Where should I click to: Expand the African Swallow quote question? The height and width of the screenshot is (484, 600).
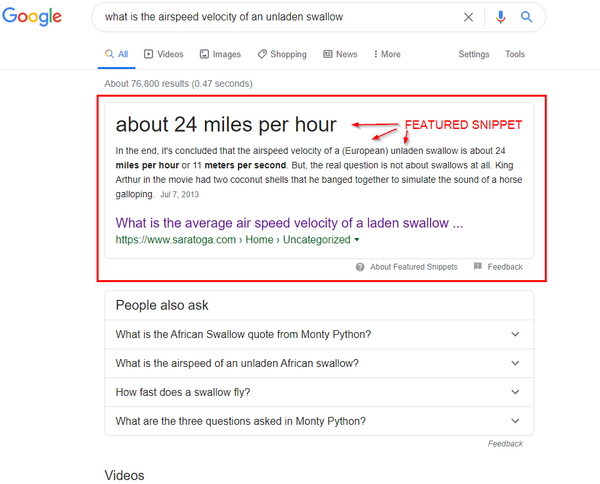pyautogui.click(x=515, y=335)
